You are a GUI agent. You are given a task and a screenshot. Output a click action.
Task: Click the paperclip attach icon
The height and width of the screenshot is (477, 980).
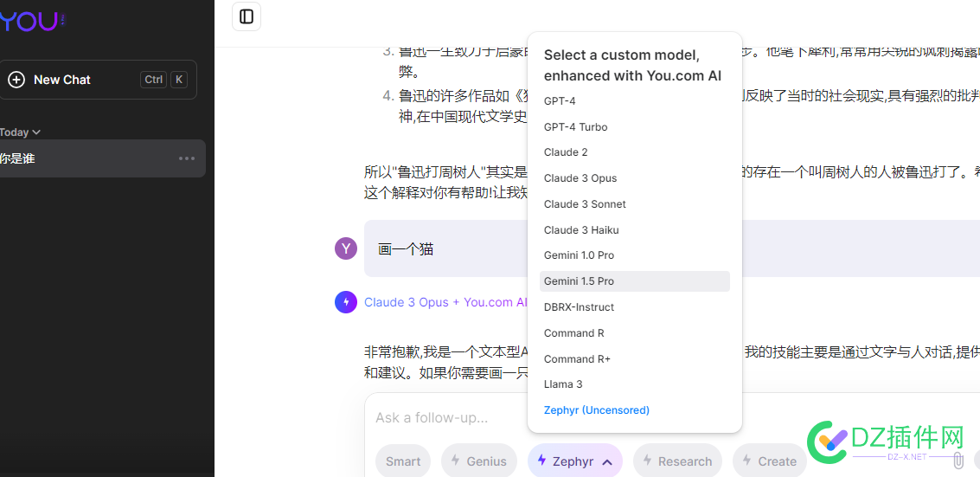pos(958,461)
